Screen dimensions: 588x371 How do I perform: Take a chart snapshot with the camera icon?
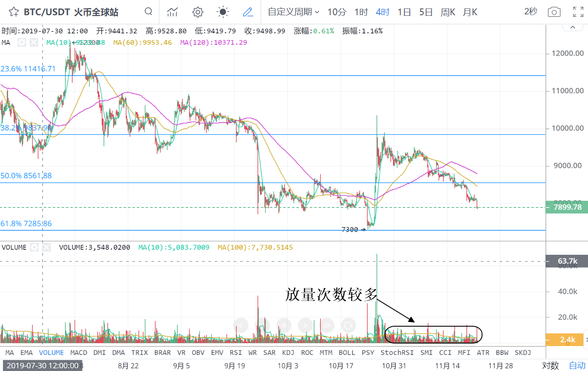554,12
